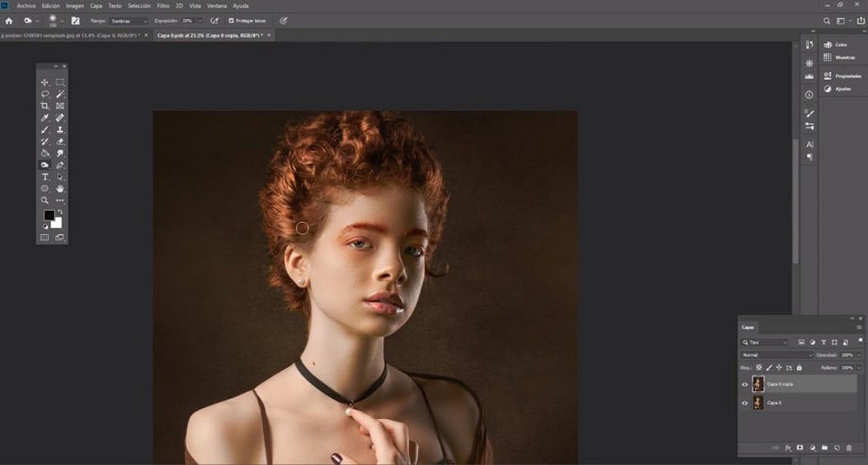Select the Zoom tool
The image size is (868, 465).
point(44,200)
